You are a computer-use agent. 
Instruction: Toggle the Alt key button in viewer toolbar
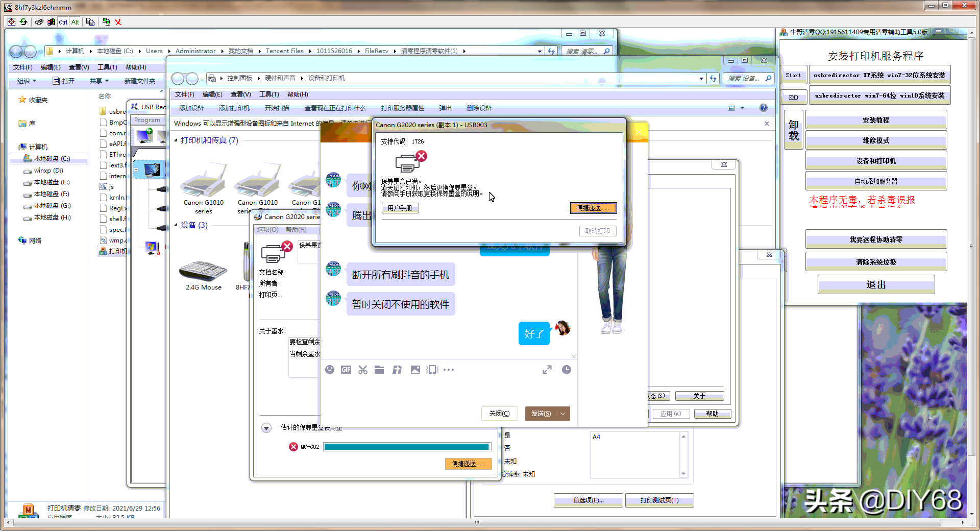click(x=75, y=22)
